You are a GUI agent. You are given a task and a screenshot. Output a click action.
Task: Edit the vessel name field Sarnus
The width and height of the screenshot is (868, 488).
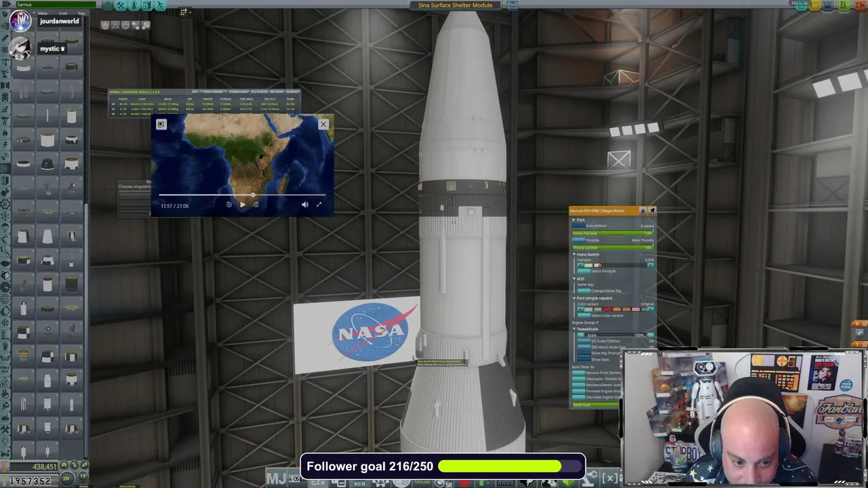(x=56, y=5)
